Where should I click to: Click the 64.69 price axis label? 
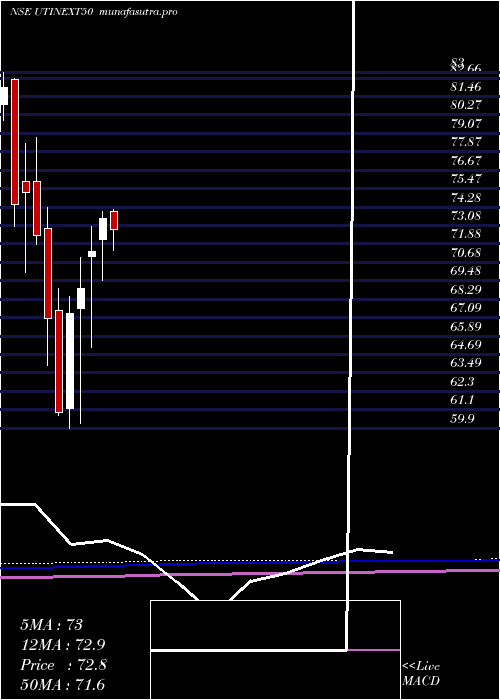click(466, 345)
